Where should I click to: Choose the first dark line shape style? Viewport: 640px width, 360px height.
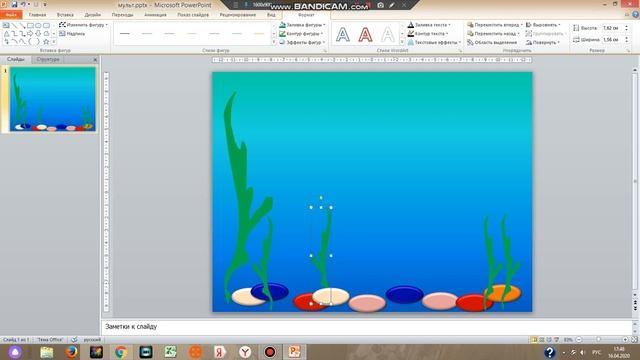(125, 33)
